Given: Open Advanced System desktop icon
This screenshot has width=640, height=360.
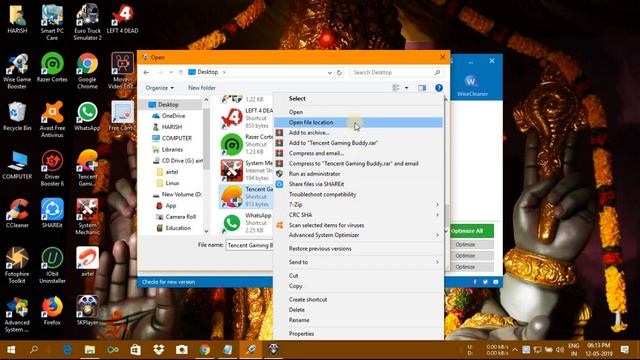Looking at the screenshot, I should click(x=17, y=314).
